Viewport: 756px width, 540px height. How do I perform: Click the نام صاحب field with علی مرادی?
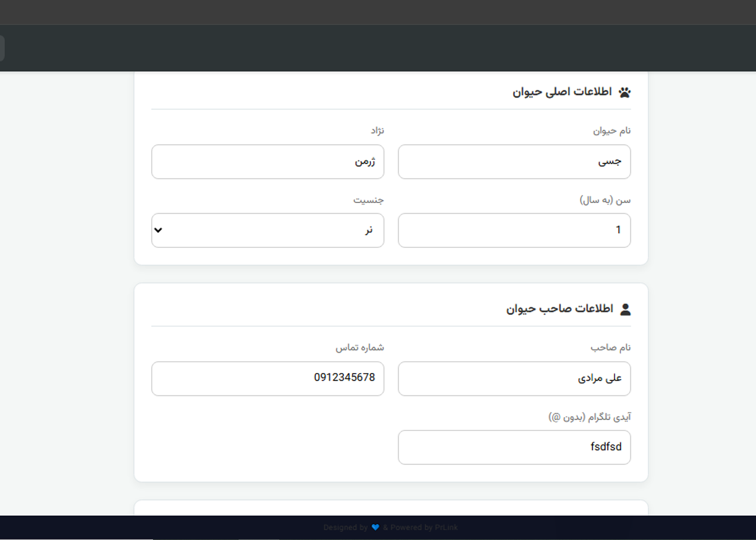click(x=514, y=379)
